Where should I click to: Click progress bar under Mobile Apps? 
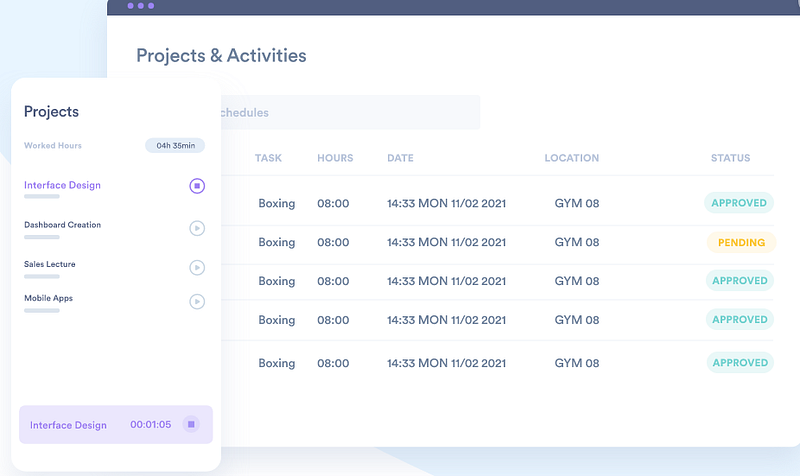coord(42,310)
